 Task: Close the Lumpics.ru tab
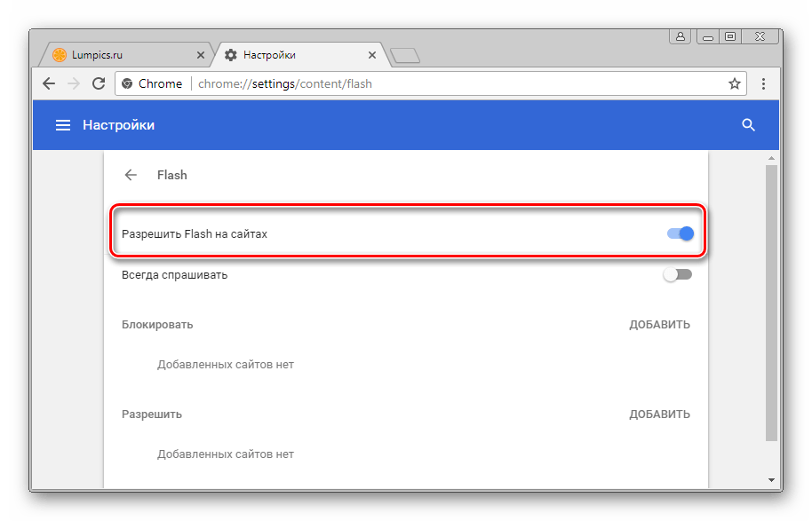tap(200, 55)
